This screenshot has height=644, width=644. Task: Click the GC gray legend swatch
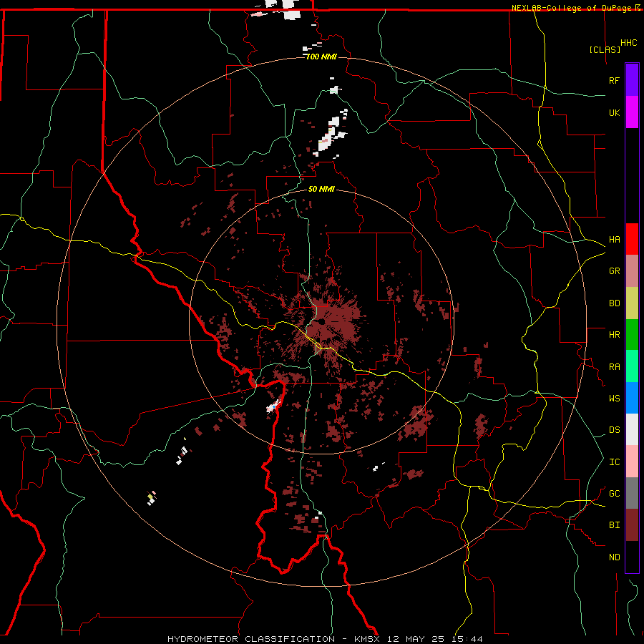coord(632,493)
